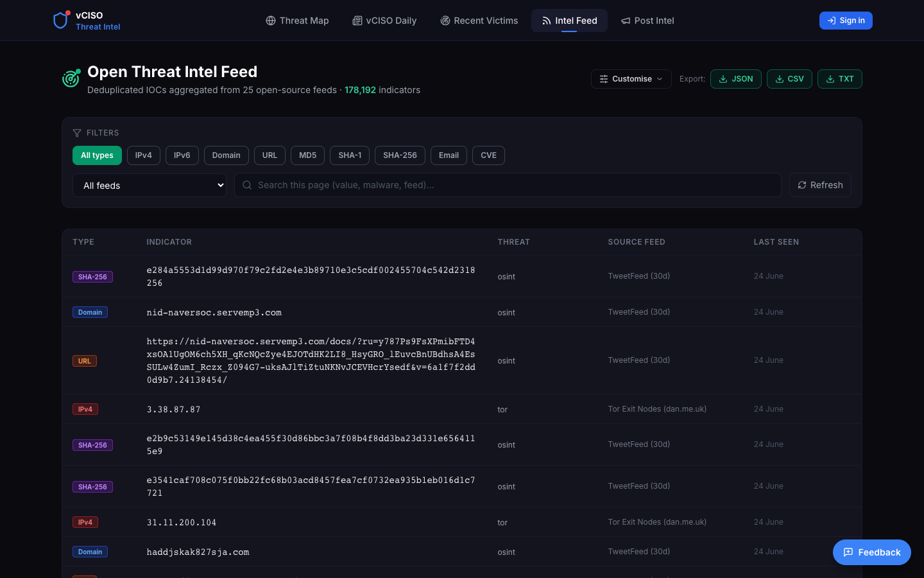
Task: Select the 31.11.200.104 IPv4 indicator
Action: tap(182, 522)
